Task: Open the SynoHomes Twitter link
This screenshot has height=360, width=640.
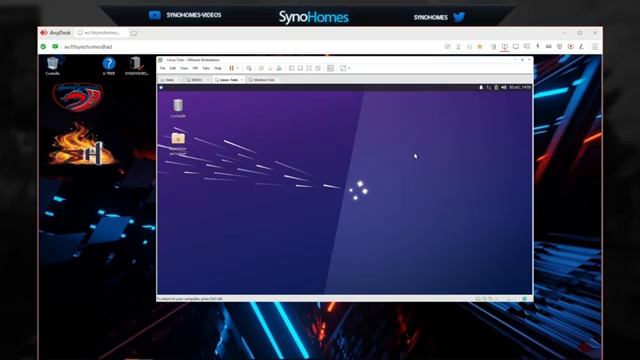Action: [x=439, y=17]
